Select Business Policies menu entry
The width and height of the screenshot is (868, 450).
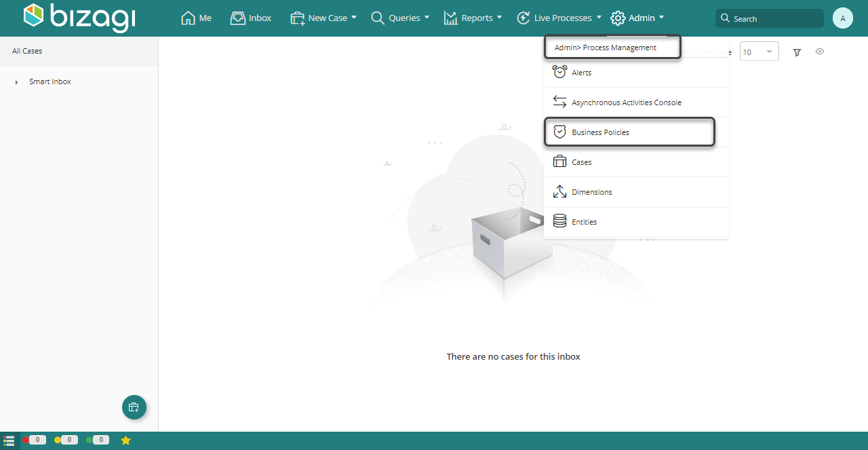coord(630,132)
